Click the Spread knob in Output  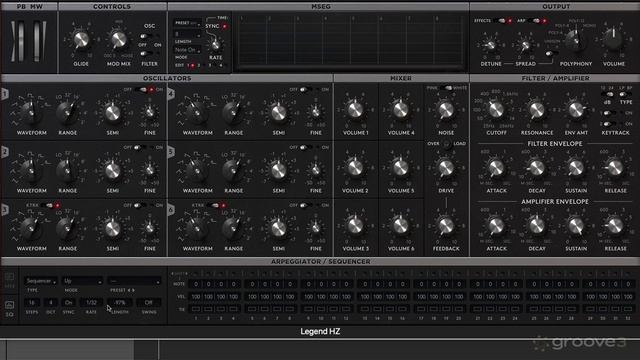coord(526,46)
